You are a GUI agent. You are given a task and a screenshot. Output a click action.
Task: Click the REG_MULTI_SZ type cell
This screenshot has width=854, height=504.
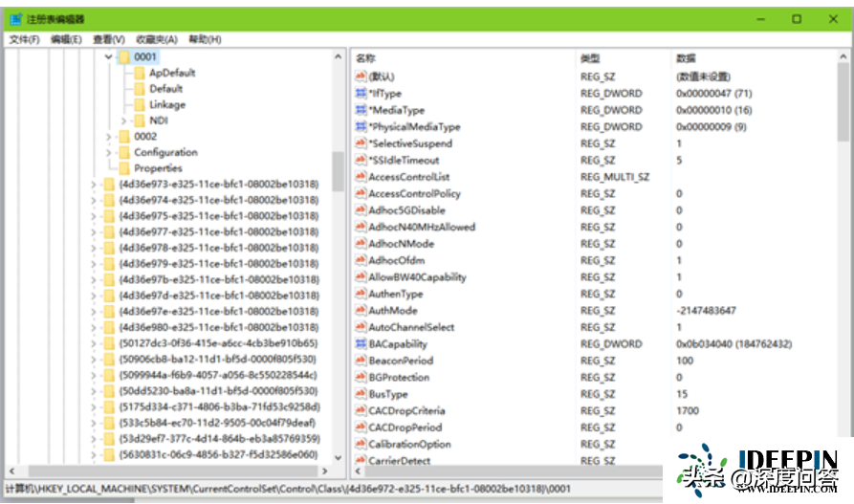point(614,177)
